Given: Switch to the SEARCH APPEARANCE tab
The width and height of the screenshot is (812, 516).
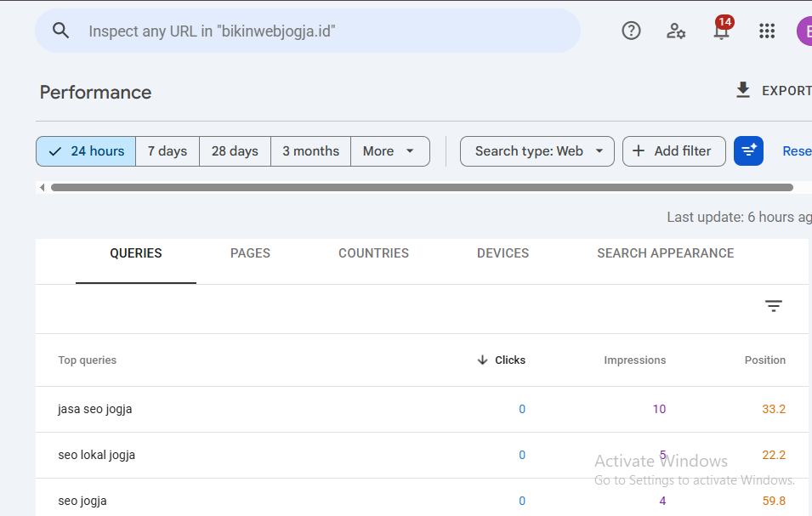Looking at the screenshot, I should (x=666, y=253).
